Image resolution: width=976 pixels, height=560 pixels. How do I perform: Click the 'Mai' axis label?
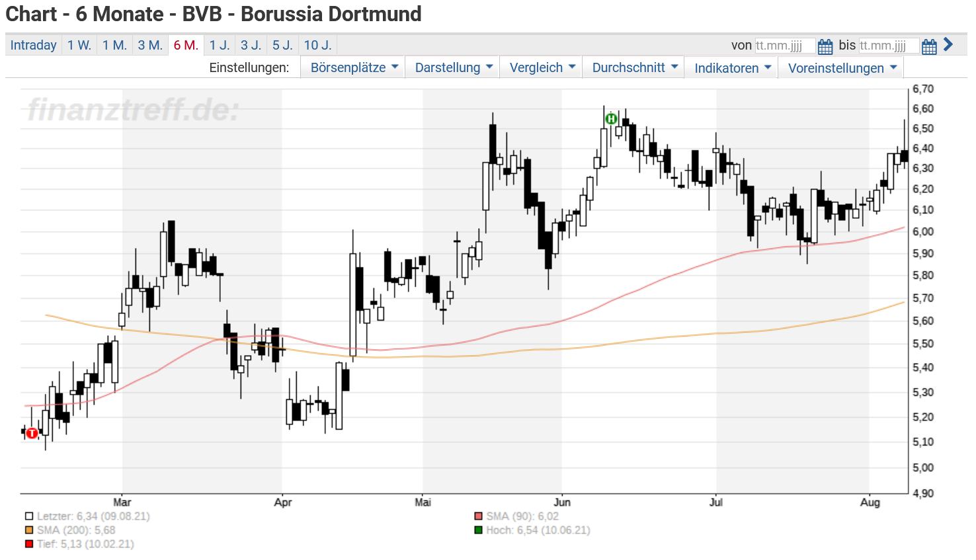click(423, 502)
